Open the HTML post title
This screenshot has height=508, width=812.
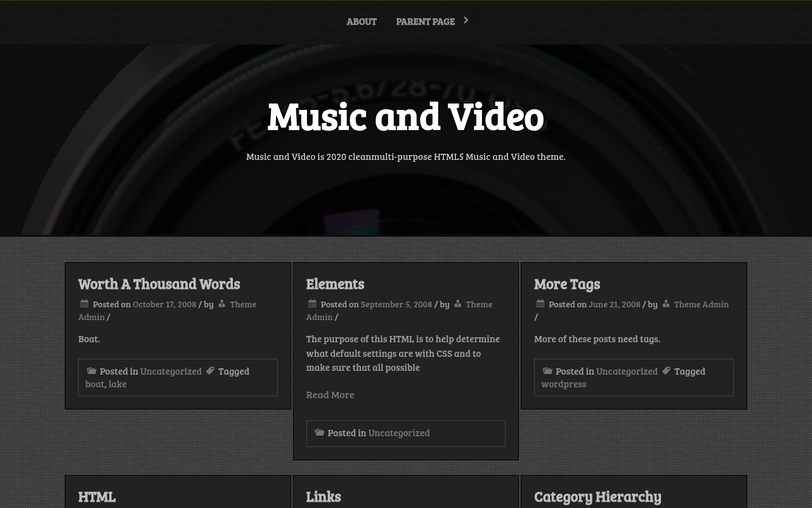pyautogui.click(x=96, y=497)
